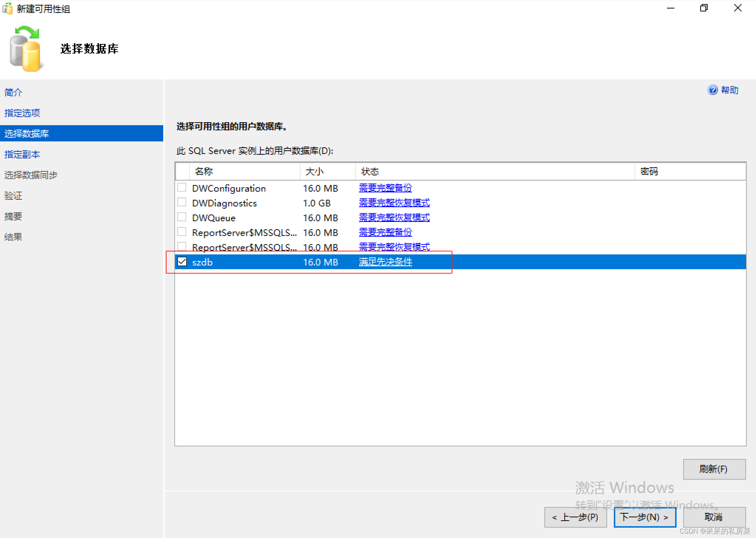Minimize the 新建可用性组 window

[671, 8]
